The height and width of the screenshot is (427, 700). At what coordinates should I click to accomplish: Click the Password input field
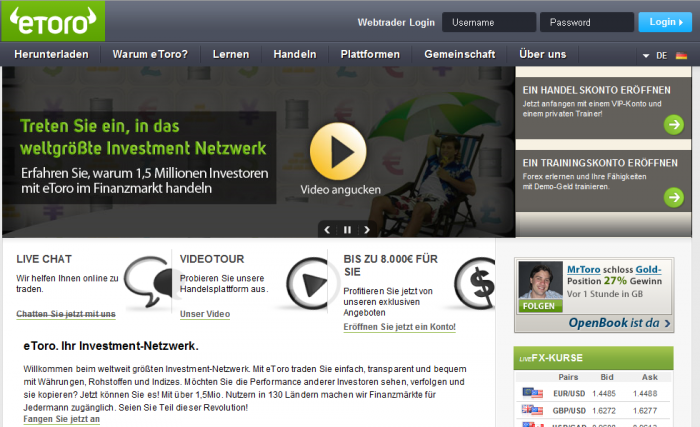click(587, 22)
